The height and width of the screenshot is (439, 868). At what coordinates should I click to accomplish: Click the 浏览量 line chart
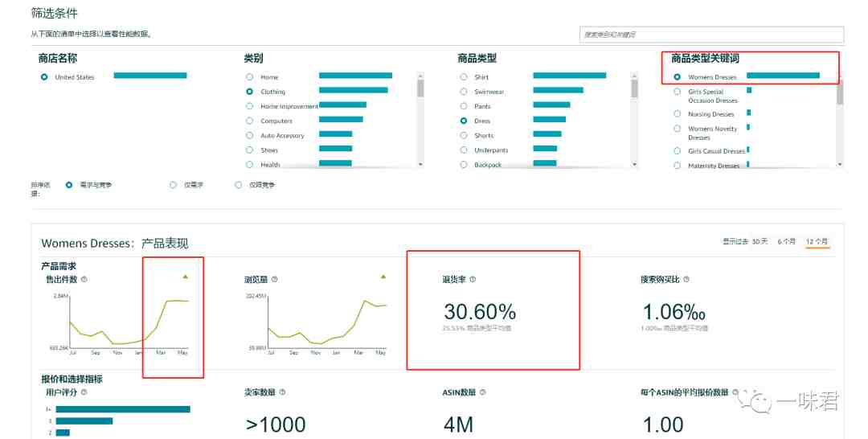click(327, 322)
